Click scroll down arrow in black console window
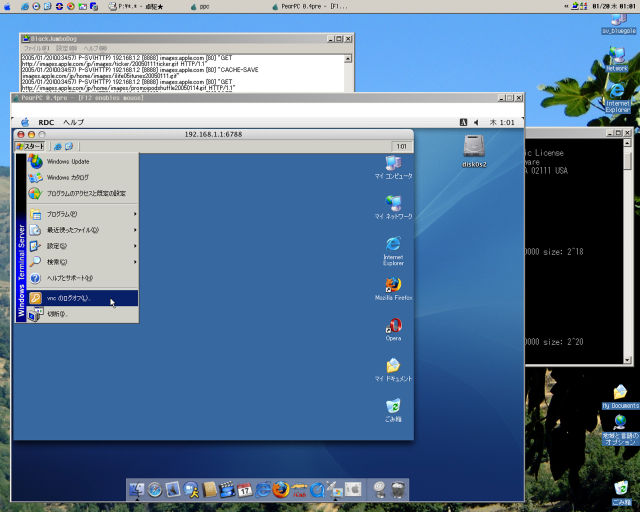The image size is (640, 512). (x=627, y=360)
